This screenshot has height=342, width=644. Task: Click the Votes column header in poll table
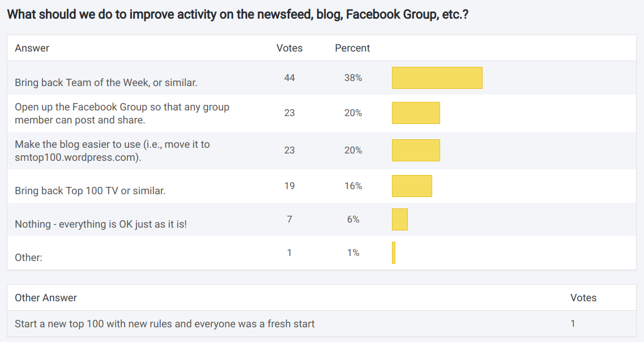[289, 48]
